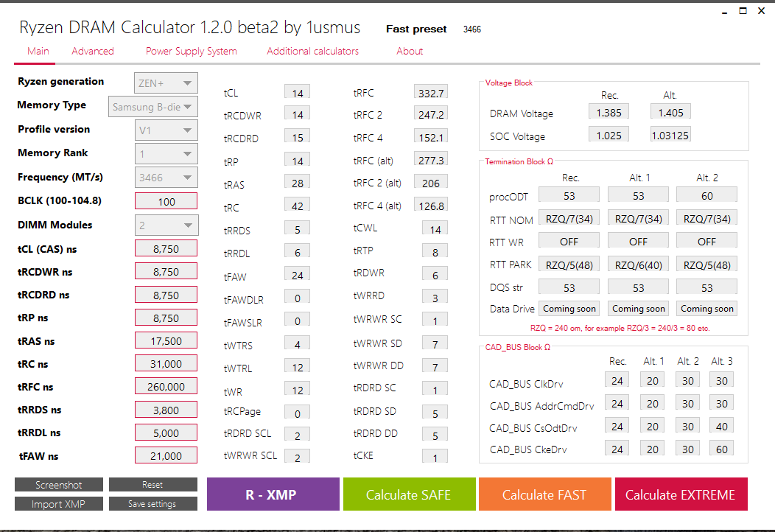Click the purple R - XMP button
The image size is (775, 532).
(x=273, y=494)
